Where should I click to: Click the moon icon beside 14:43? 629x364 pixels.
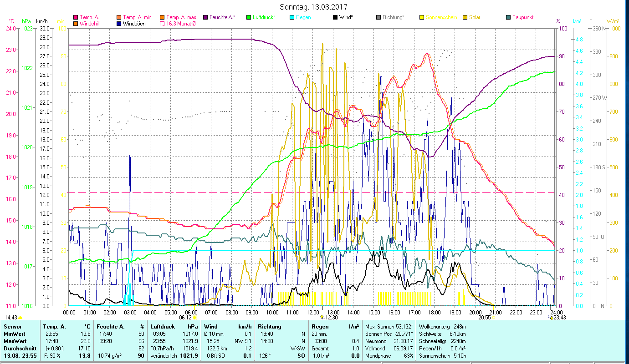coord(20,318)
